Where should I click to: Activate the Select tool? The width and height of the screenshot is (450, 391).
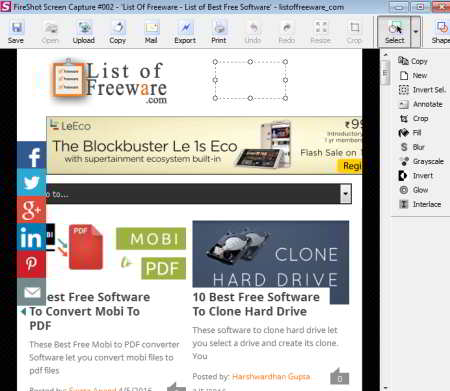(394, 32)
